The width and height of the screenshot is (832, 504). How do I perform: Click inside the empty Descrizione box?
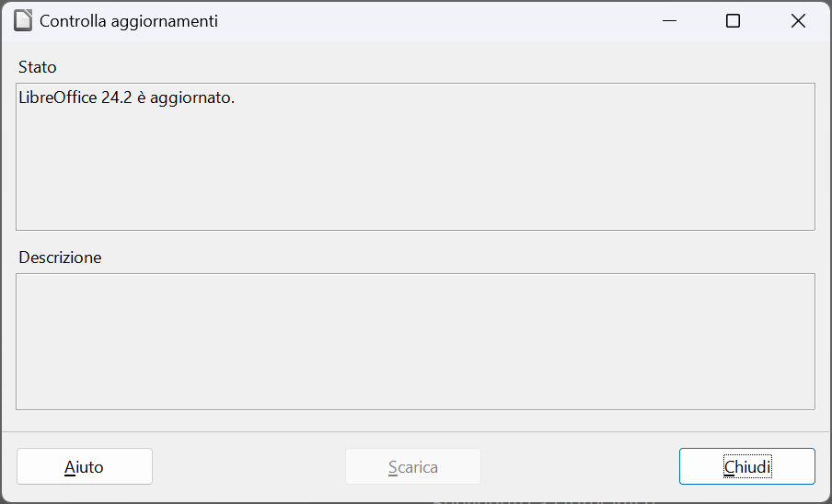(415, 342)
